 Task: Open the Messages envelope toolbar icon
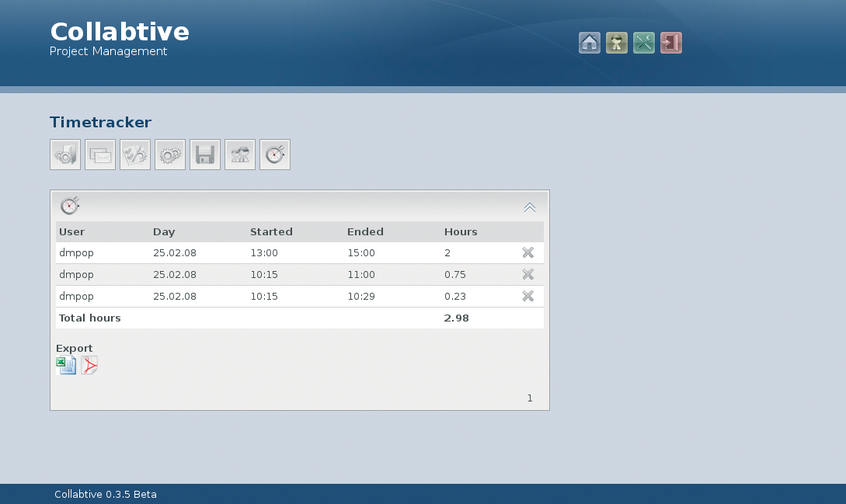[100, 155]
